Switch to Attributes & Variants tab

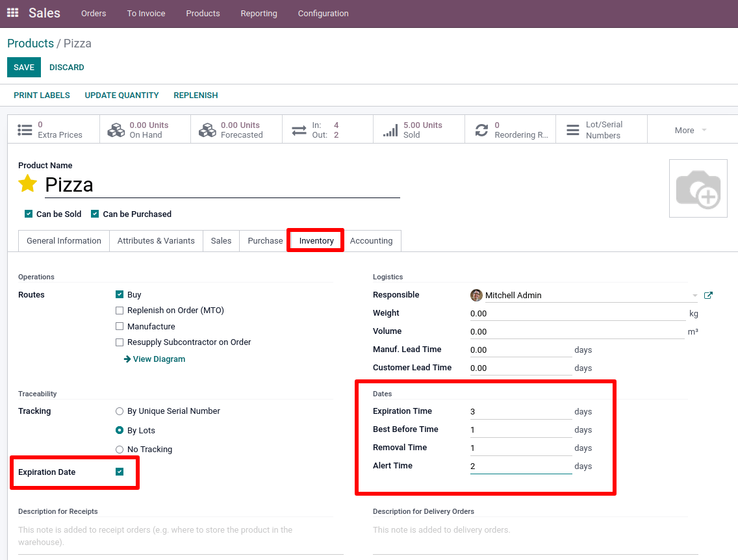point(156,240)
